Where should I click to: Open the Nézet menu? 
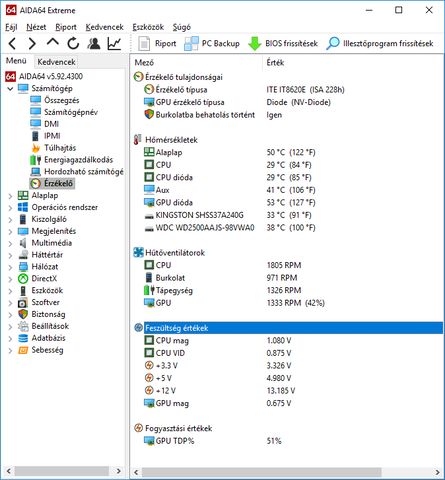36,27
